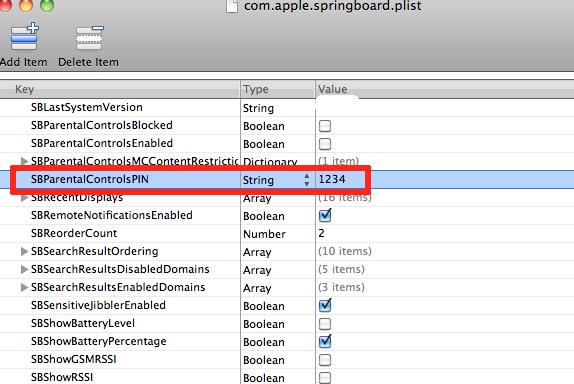The width and height of the screenshot is (574, 384).
Task: Click the String type of SBLastSystemVersion
Action: (258, 108)
